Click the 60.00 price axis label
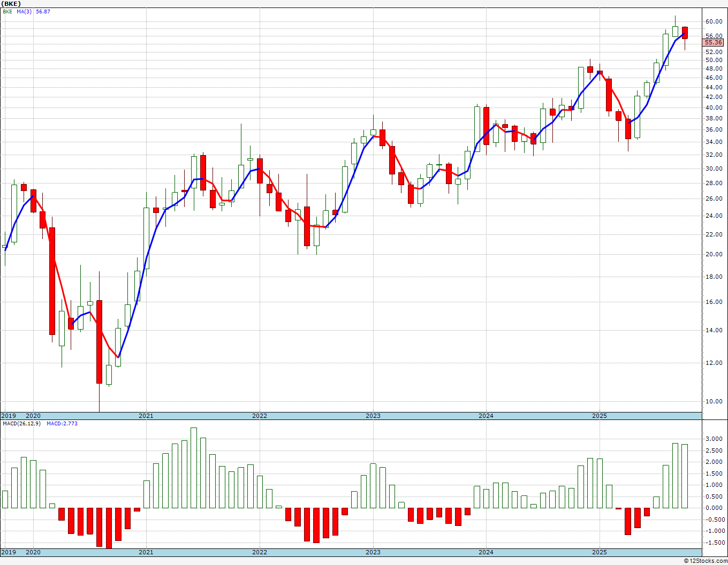728x565 pixels. pyautogui.click(x=714, y=22)
